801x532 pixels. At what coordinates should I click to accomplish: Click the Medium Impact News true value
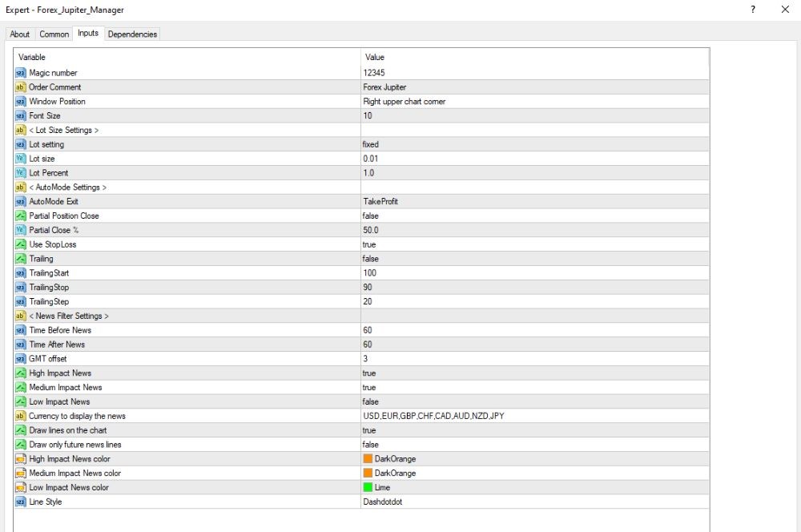(368, 388)
